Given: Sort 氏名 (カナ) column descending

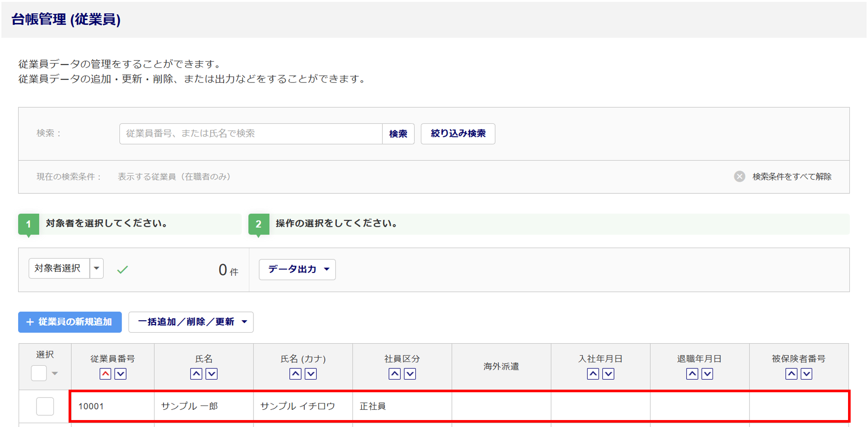Looking at the screenshot, I should pos(311,374).
